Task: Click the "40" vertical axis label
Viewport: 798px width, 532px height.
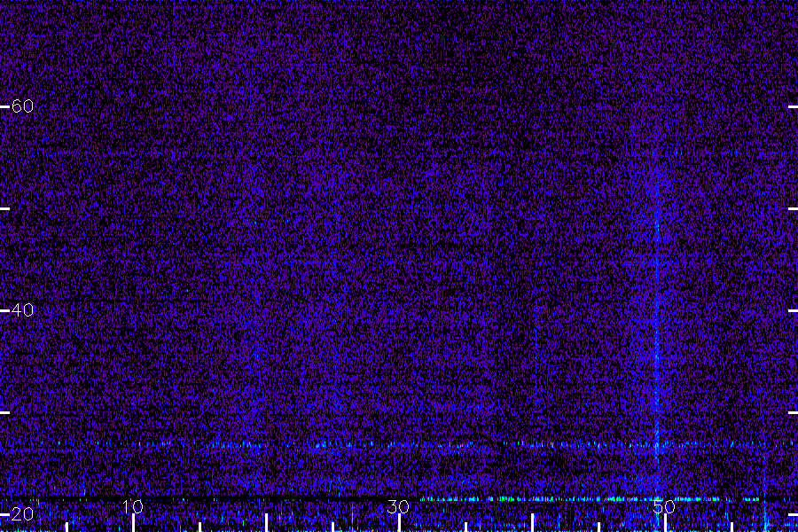Action: (x=22, y=310)
